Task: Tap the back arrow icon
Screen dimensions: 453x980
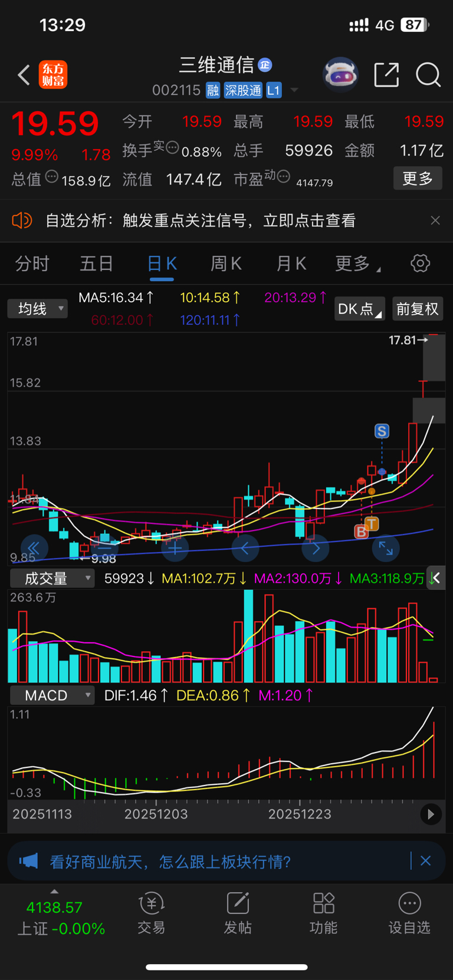Action: point(24,75)
